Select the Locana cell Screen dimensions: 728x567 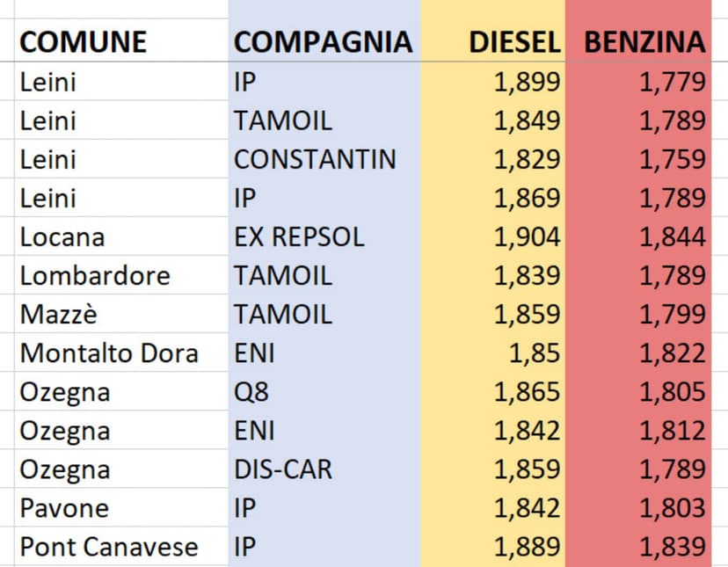pos(62,236)
